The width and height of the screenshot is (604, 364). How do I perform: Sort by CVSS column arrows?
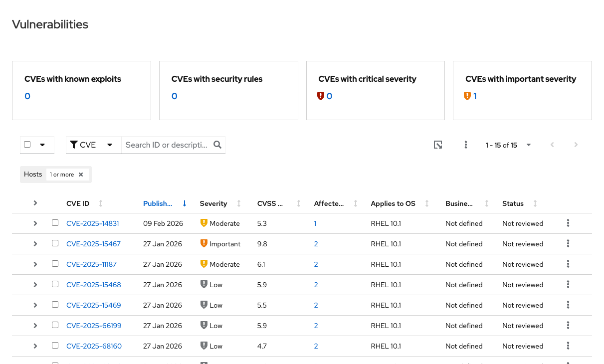pyautogui.click(x=299, y=203)
